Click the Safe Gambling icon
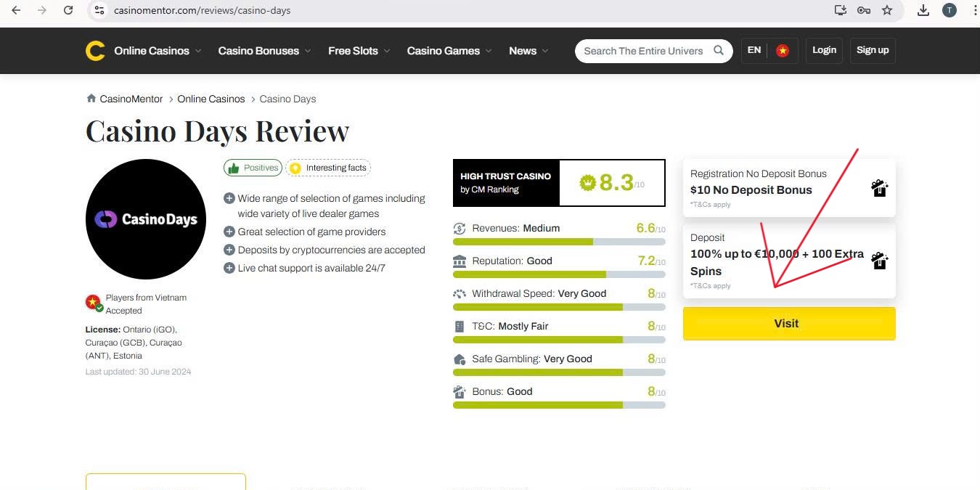Viewport: 980px width, 490px height. [x=460, y=359]
